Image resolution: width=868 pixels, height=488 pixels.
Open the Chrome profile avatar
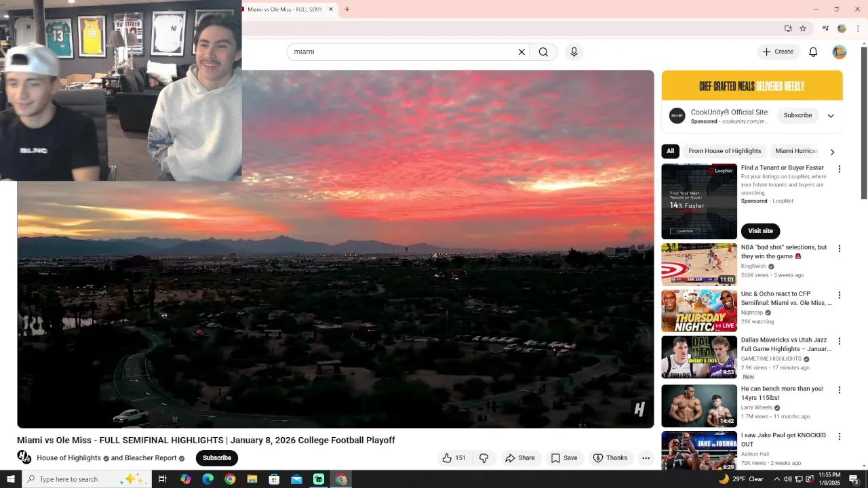pyautogui.click(x=842, y=28)
